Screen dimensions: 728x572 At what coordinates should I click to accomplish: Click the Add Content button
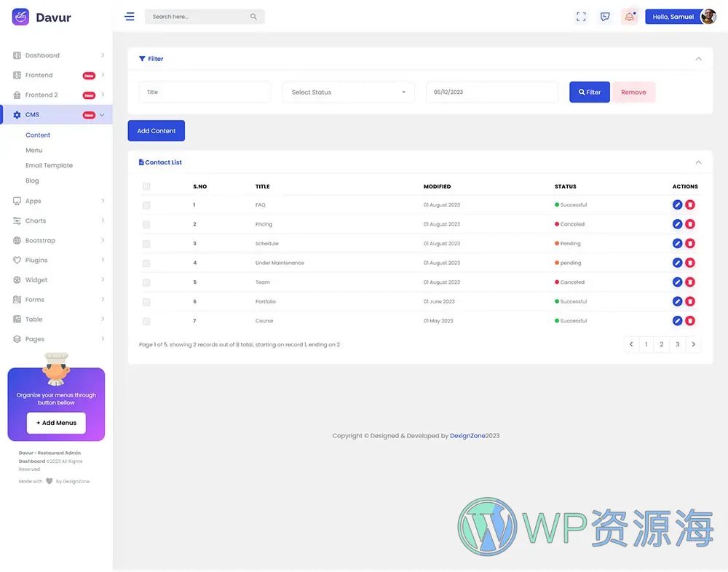156,130
